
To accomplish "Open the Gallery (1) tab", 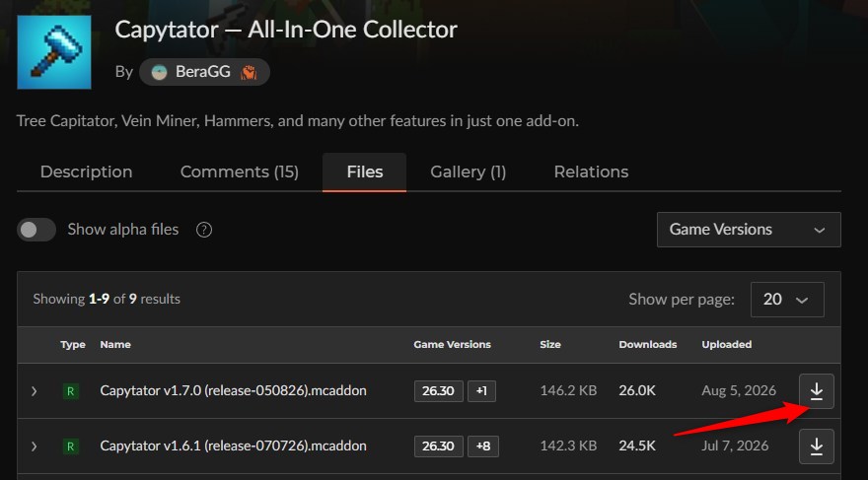I will [x=469, y=171].
